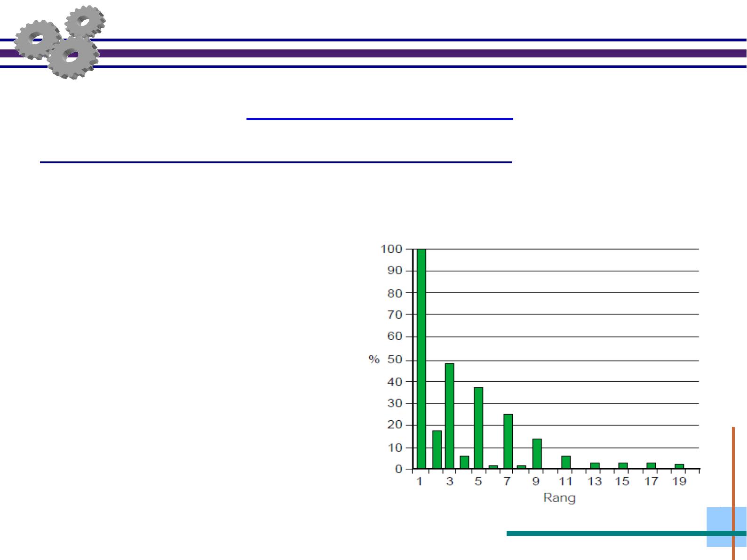Click the "90" y-axis label
The width and height of the screenshot is (747, 560).
click(x=395, y=271)
